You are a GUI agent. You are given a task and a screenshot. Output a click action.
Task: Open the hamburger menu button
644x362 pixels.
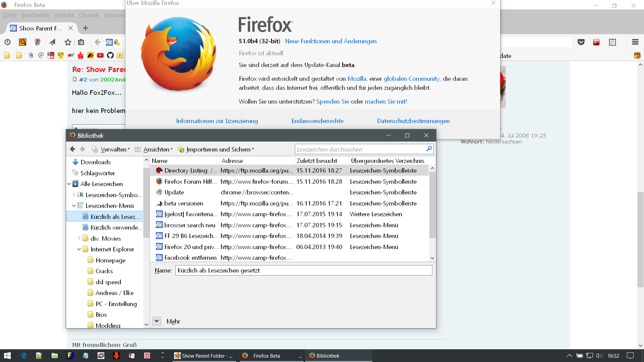635,42
